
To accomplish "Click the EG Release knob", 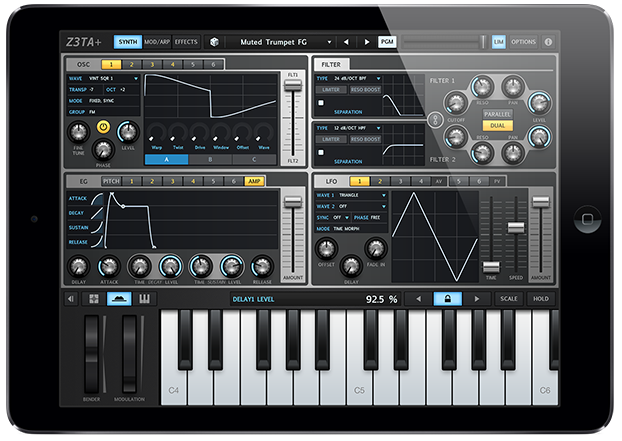I will [x=262, y=267].
